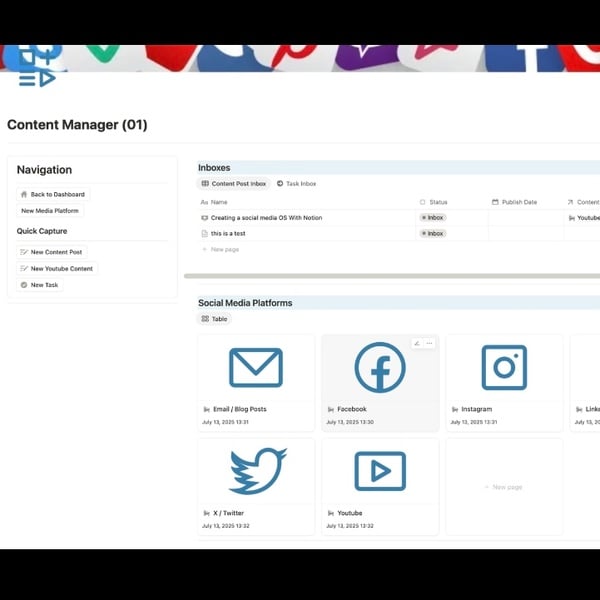600x600 pixels.
Task: Click the Inboxes section heading
Action: click(x=214, y=168)
